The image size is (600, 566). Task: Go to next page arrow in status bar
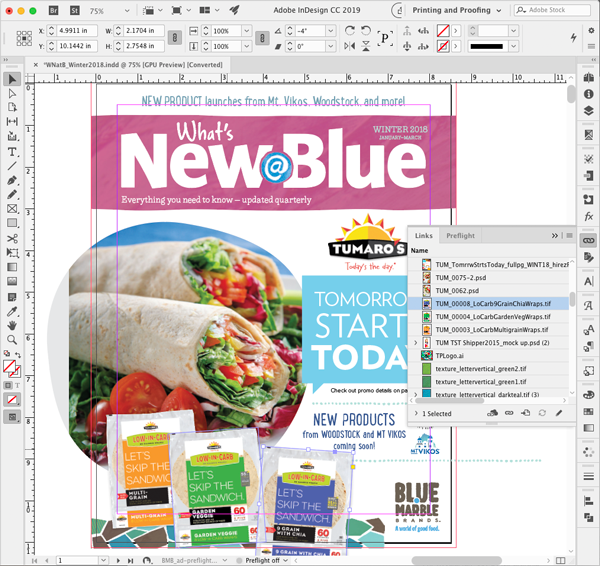118,560
